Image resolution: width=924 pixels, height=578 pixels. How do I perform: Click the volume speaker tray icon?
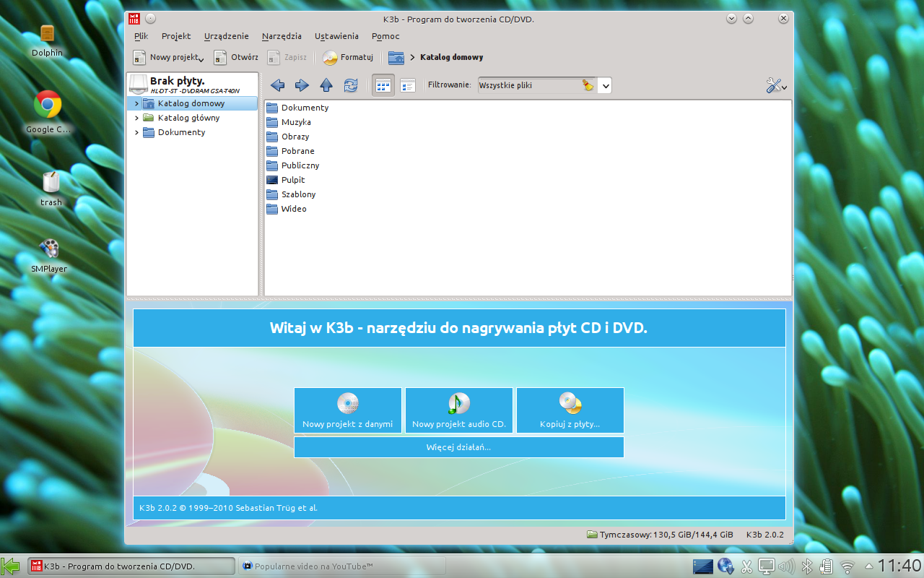tap(787, 566)
